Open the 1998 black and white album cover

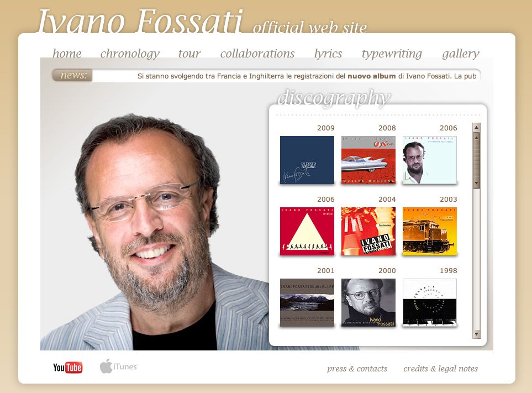point(430,302)
